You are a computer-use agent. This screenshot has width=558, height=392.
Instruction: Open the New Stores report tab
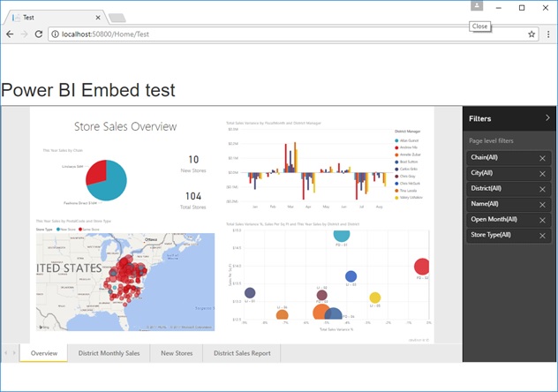[x=177, y=353]
